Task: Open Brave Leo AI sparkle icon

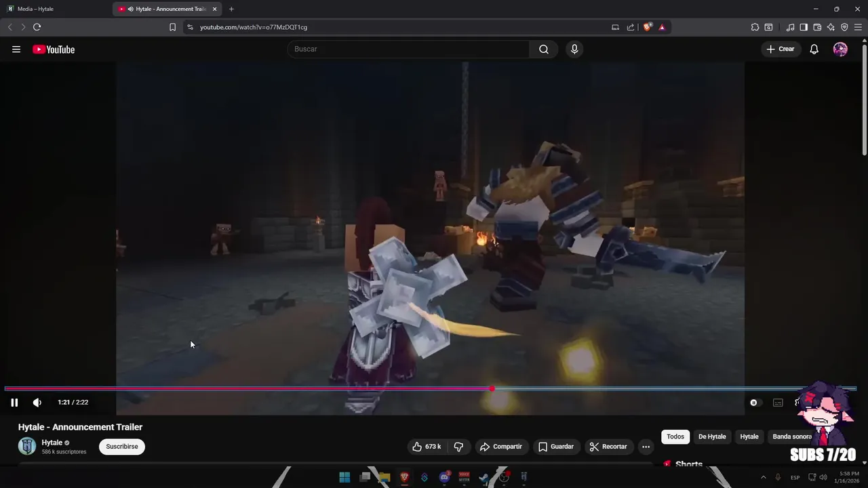Action: pos(831,27)
